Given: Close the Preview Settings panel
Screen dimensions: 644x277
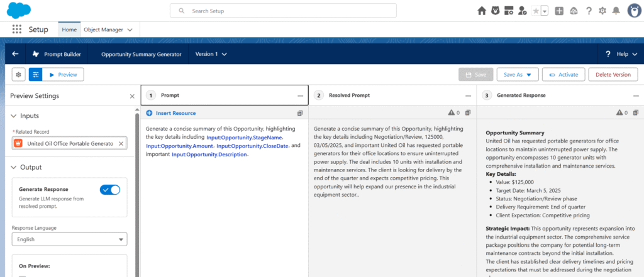Looking at the screenshot, I should coord(132,96).
